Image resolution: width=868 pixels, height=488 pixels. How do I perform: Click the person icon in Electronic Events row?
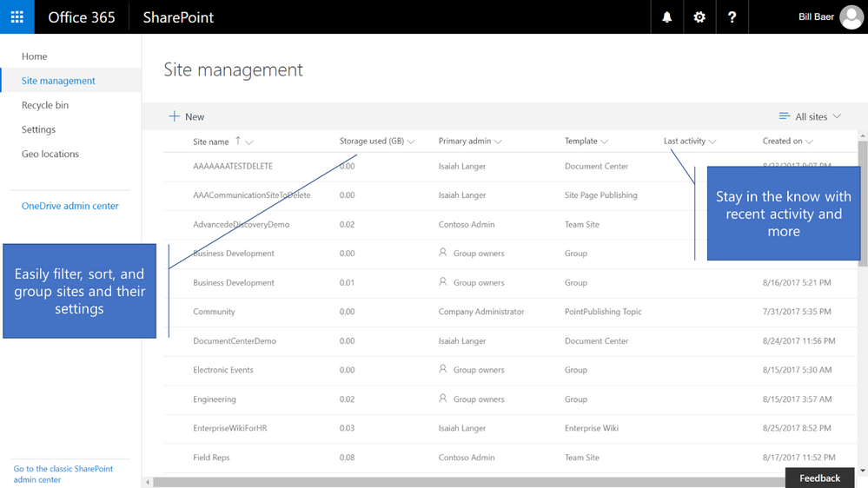[443, 369]
